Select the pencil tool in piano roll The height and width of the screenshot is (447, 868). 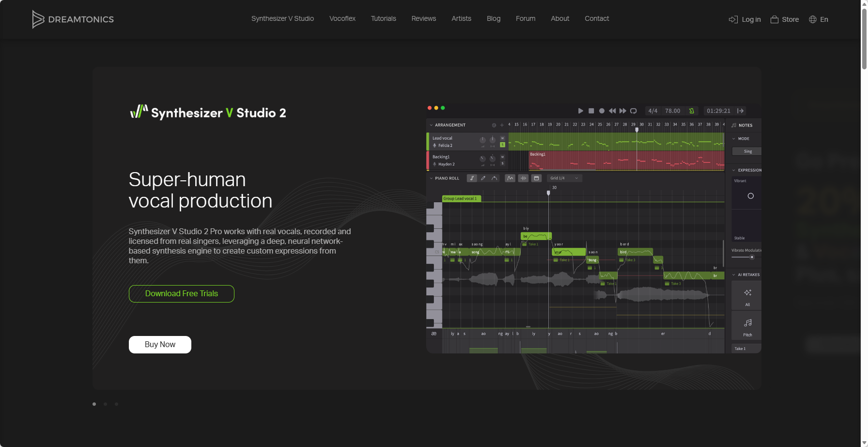pyautogui.click(x=483, y=178)
